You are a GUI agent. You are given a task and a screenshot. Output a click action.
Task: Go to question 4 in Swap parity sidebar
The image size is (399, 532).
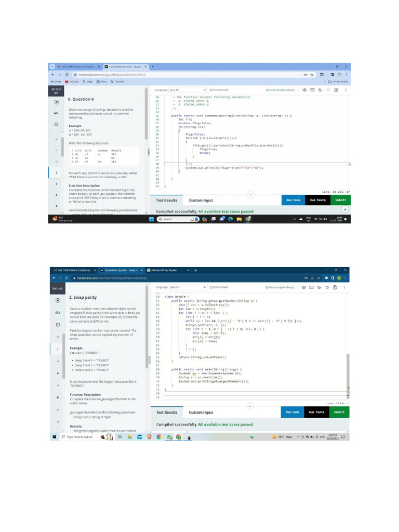pos(58,373)
